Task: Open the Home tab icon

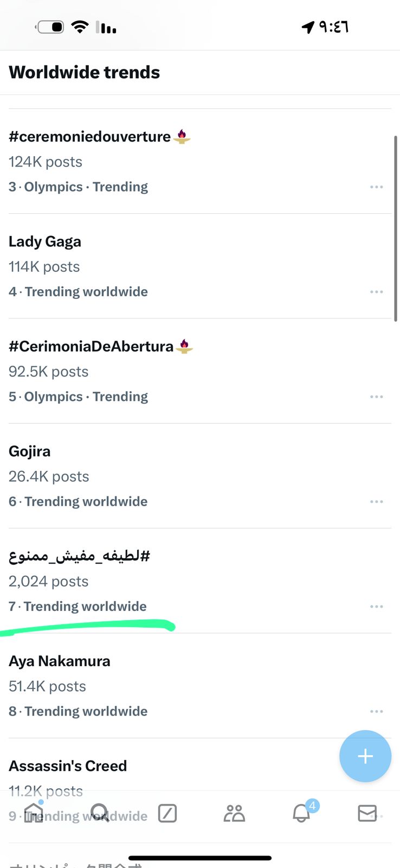Action: click(34, 813)
